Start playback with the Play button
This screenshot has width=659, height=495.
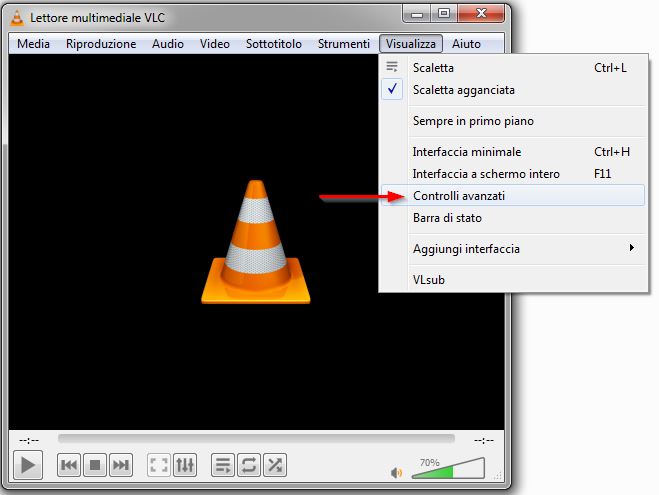click(x=28, y=465)
